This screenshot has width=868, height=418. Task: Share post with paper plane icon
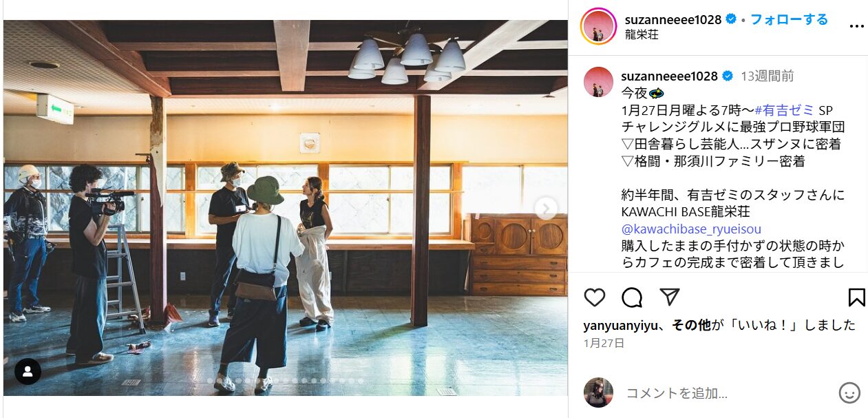click(670, 297)
